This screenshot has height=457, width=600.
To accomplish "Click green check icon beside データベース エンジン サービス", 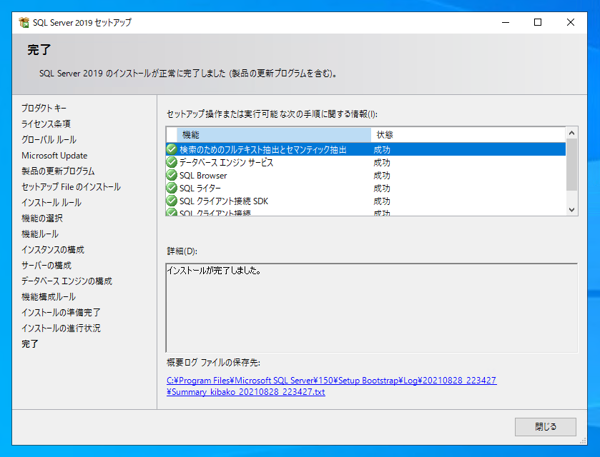I will 172,162.
